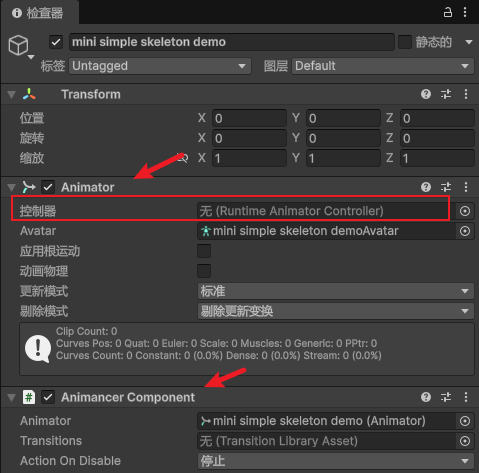Lock the Inspector panel with padlock icon
Image resolution: width=479 pixels, height=473 pixels.
pos(447,13)
